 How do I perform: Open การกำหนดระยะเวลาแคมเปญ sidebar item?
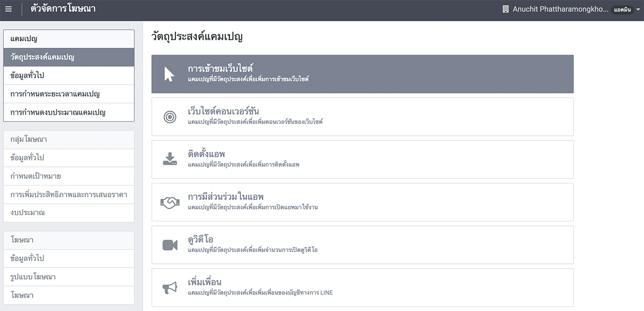(69, 94)
